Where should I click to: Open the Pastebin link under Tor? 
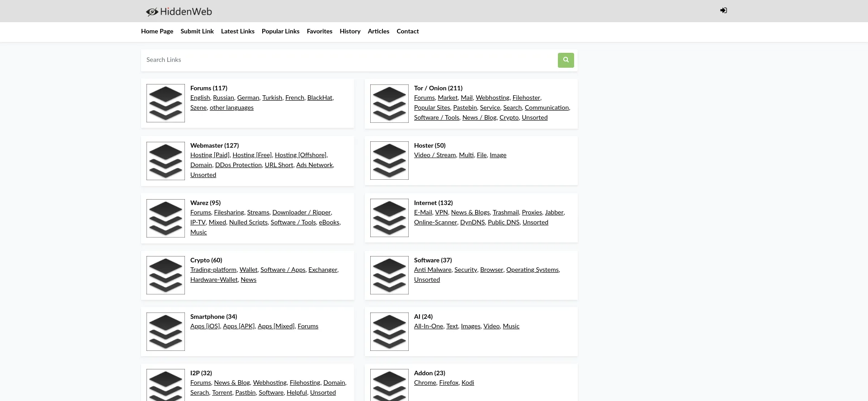(x=465, y=108)
